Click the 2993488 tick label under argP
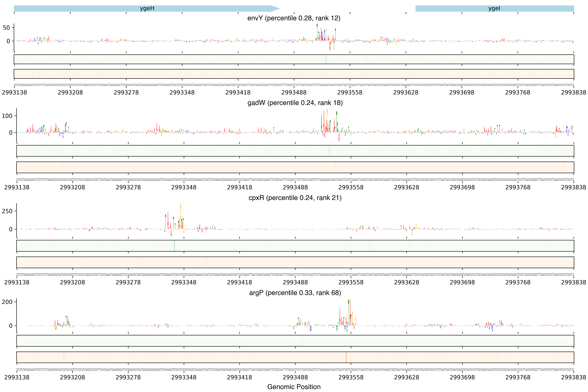 (295, 377)
